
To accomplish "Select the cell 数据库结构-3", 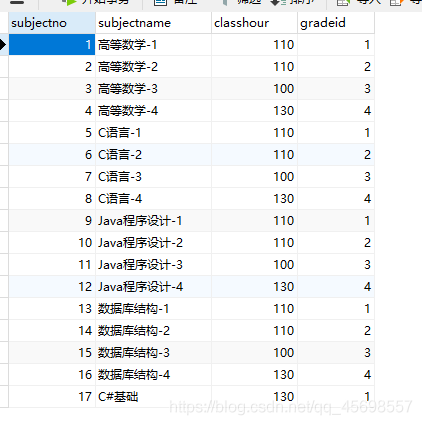I will pos(153,353).
